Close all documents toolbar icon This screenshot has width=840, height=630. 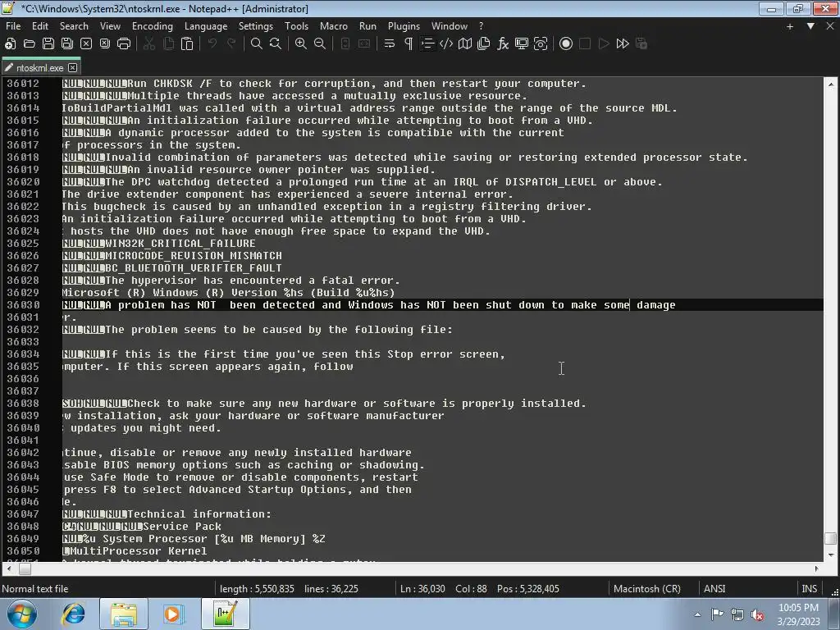click(x=105, y=44)
